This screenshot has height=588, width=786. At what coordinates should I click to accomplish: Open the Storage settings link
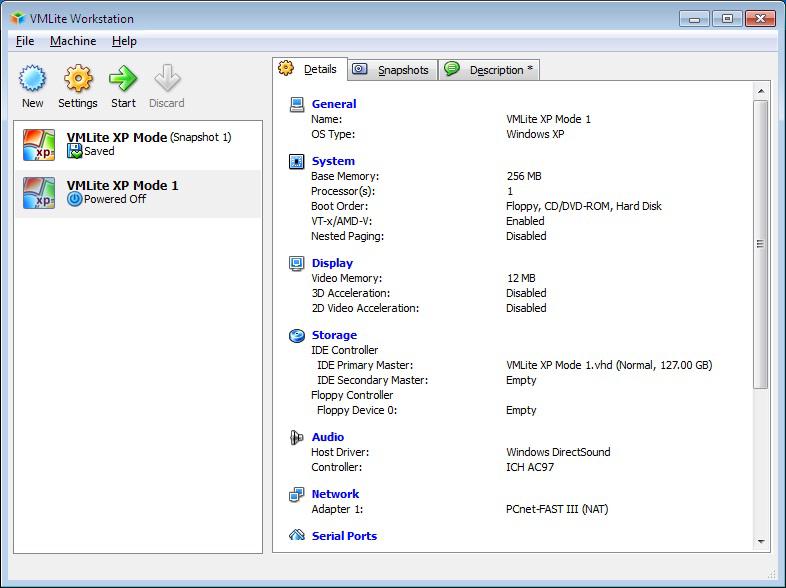click(334, 335)
